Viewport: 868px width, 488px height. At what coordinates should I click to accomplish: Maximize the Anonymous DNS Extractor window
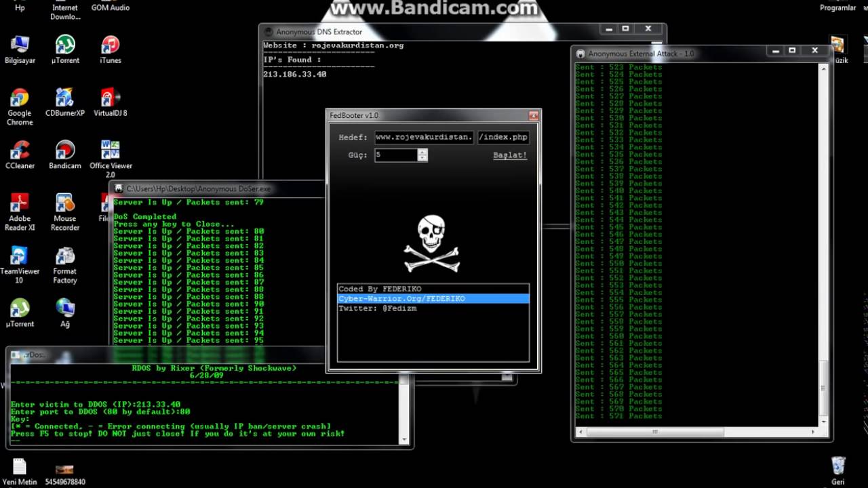(x=626, y=28)
